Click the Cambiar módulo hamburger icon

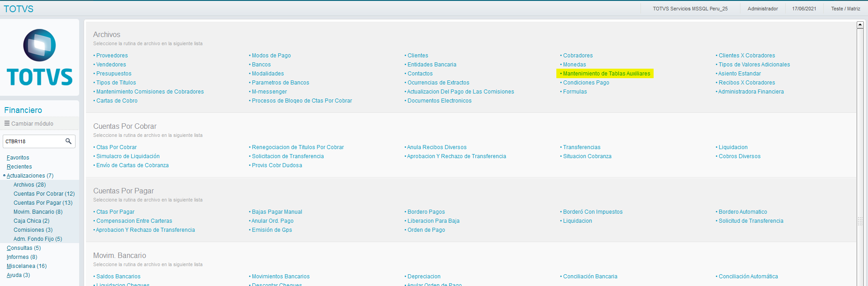coord(7,123)
